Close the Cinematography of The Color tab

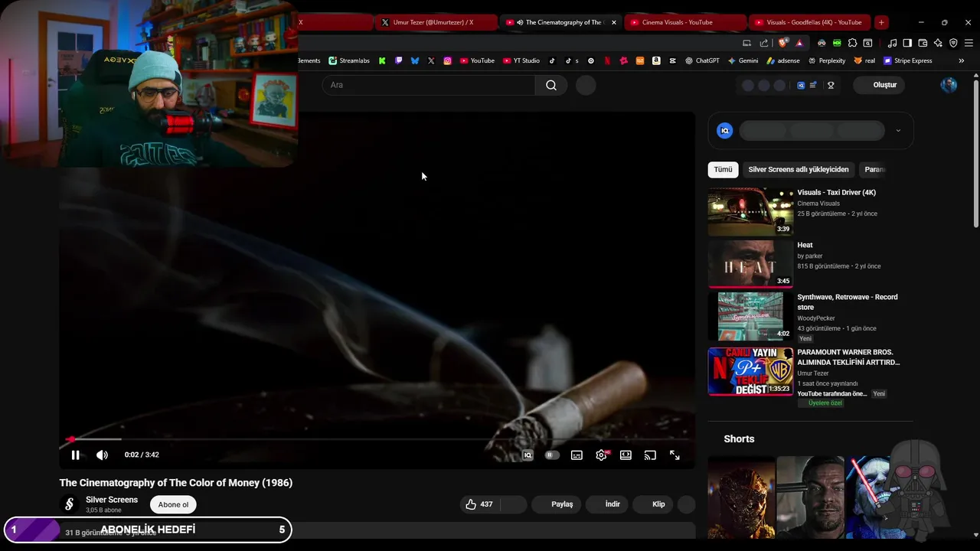click(x=613, y=22)
